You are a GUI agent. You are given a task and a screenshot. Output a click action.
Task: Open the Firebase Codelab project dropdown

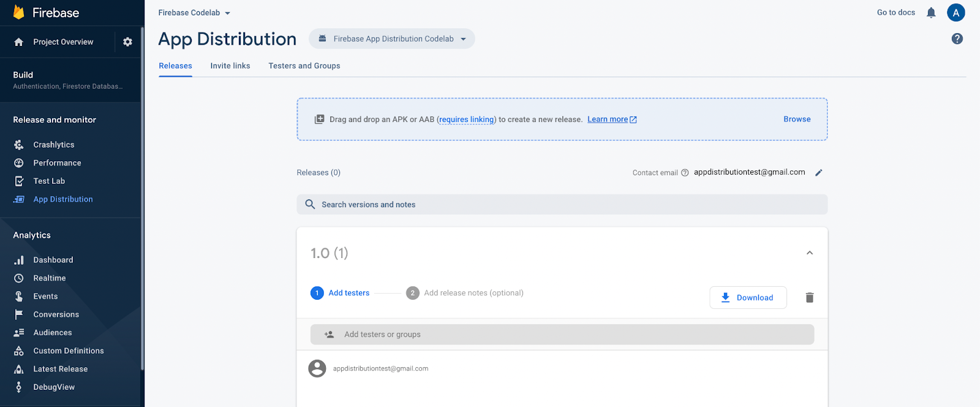(194, 13)
